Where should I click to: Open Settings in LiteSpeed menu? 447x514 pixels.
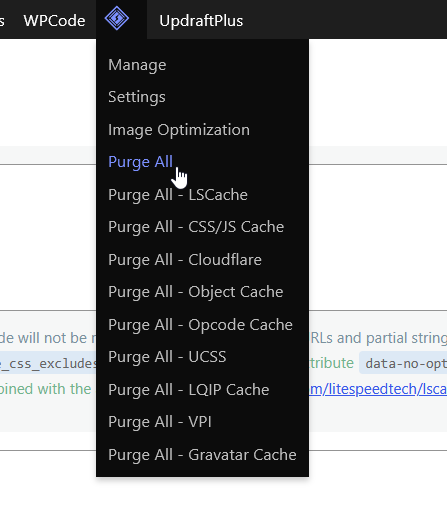pyautogui.click(x=137, y=97)
